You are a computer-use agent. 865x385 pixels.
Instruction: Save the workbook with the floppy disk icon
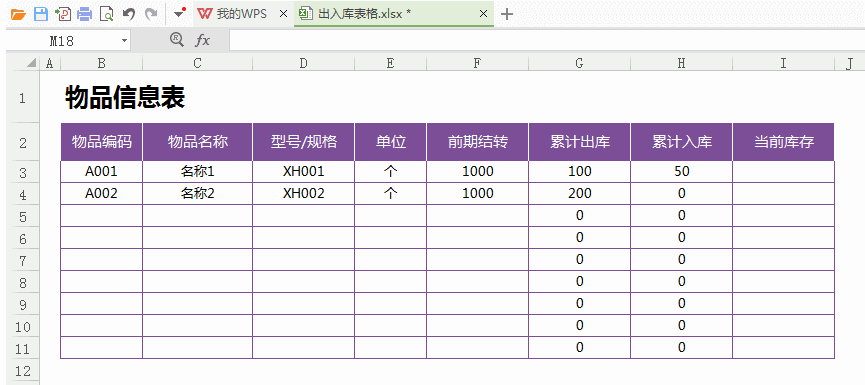tap(40, 14)
